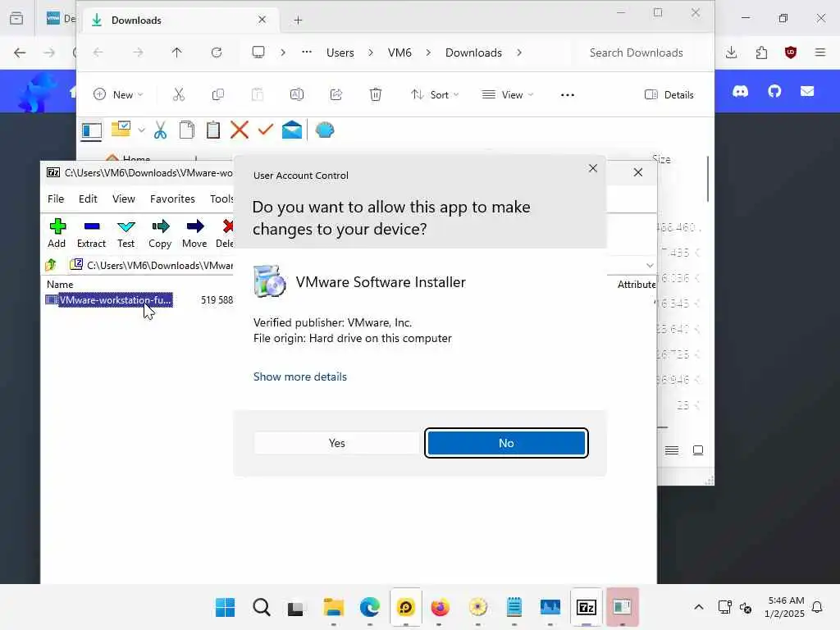Click Copy icon in Explorer command bar
The image size is (840, 630).
coord(218,95)
